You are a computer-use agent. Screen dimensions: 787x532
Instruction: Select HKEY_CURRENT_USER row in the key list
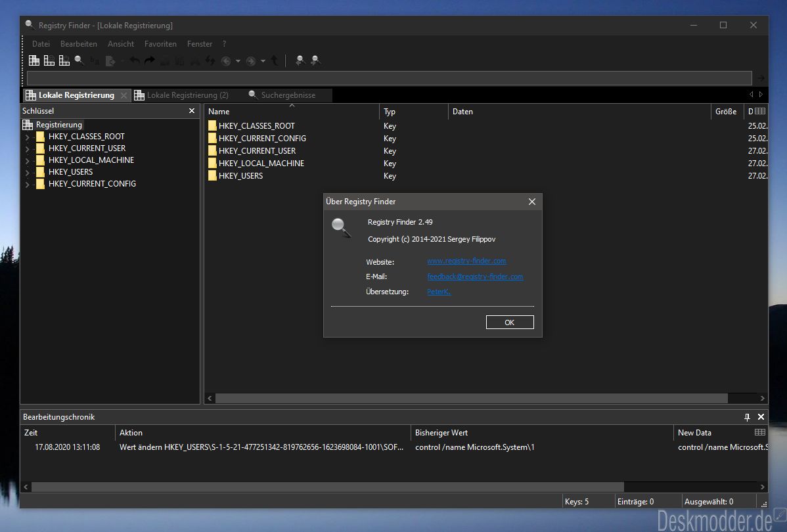pyautogui.click(x=485, y=151)
